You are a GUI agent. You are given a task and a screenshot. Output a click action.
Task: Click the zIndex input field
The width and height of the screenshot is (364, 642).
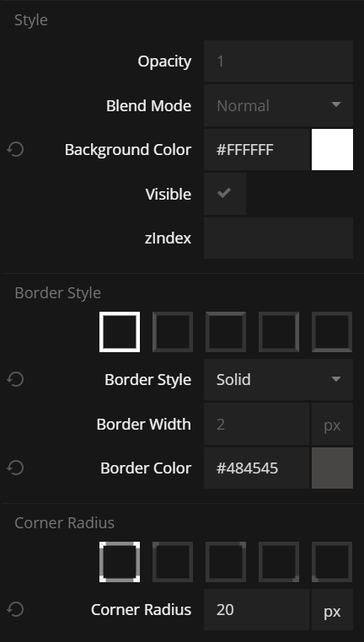[278, 238]
